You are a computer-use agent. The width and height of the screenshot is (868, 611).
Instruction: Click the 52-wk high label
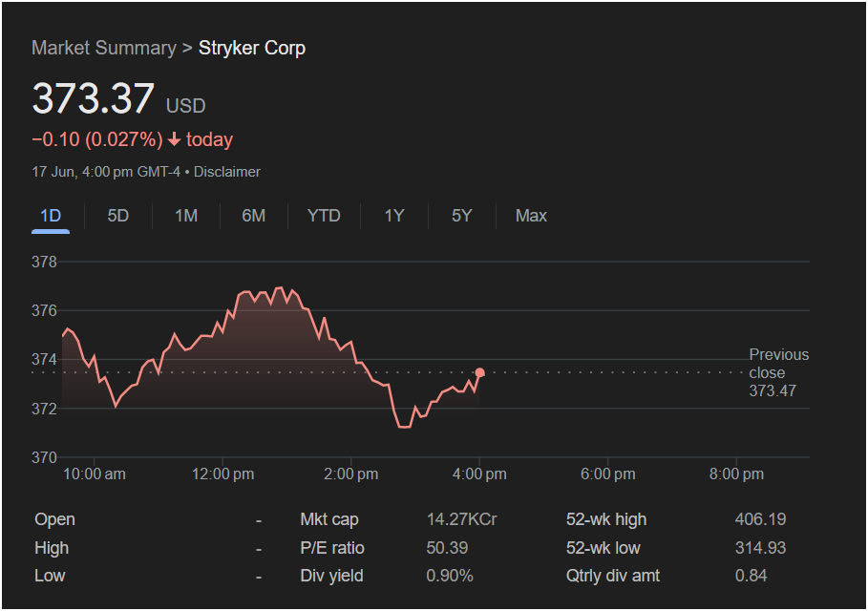(606, 519)
